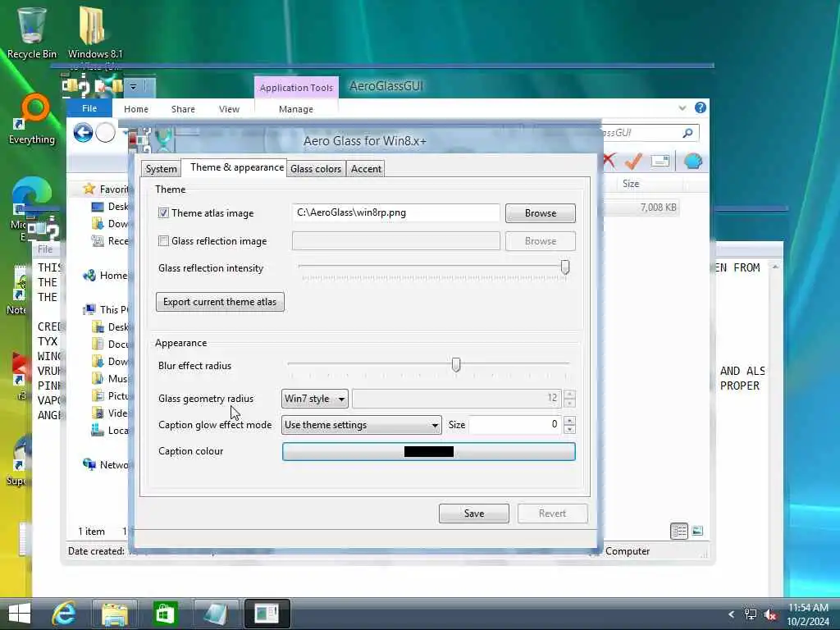Image resolution: width=840 pixels, height=630 pixels.
Task: Switch to the System tab
Action: coord(161,169)
